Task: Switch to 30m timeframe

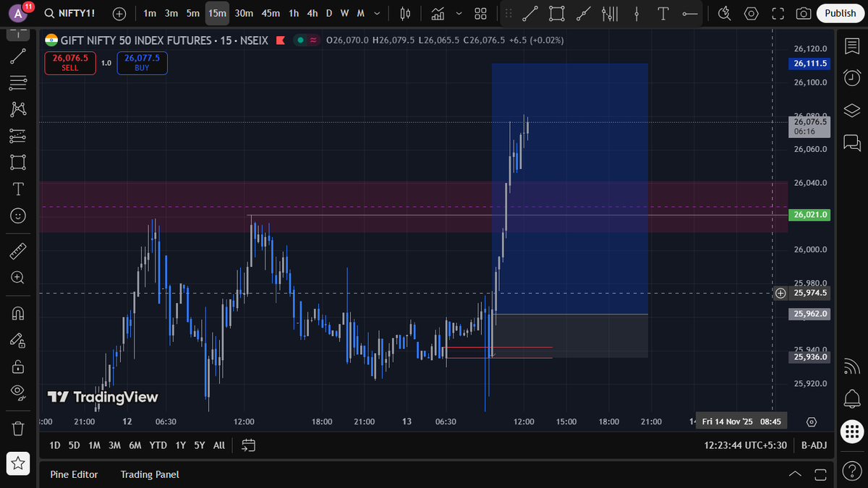Action: tap(244, 13)
